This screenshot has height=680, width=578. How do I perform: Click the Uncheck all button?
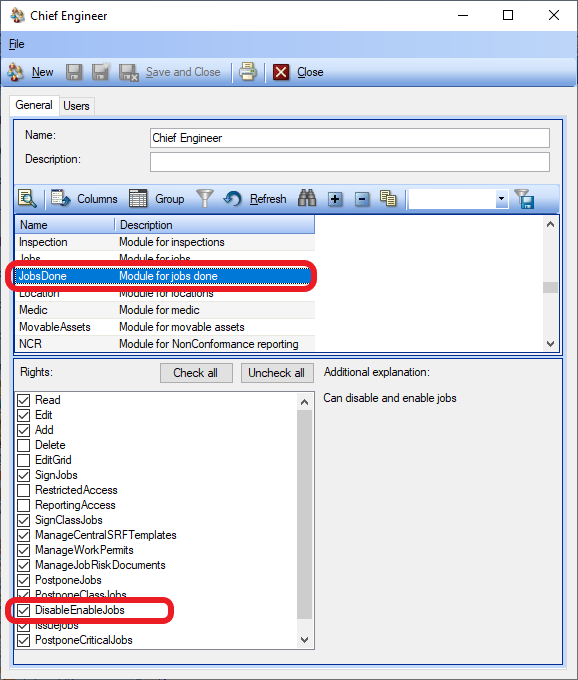pyautogui.click(x=277, y=373)
